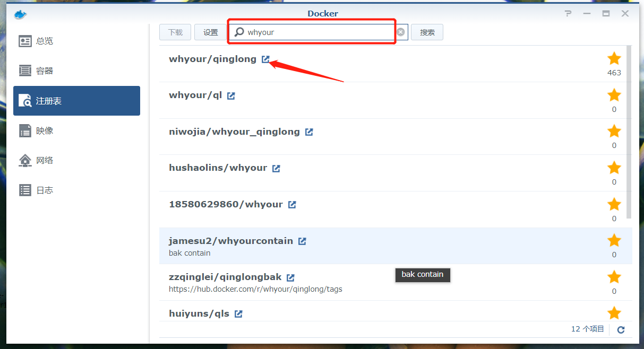Switch to the 容器 containers section

click(x=45, y=70)
